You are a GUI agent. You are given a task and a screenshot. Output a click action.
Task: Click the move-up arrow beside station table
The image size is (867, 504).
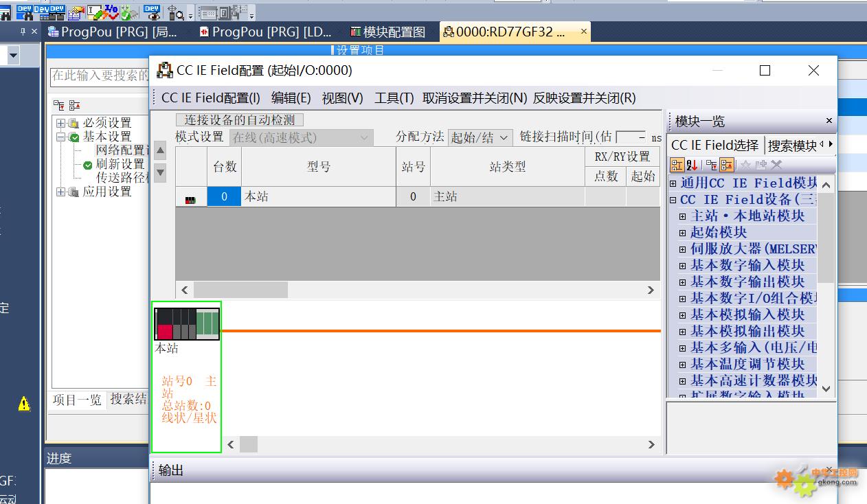[160, 151]
